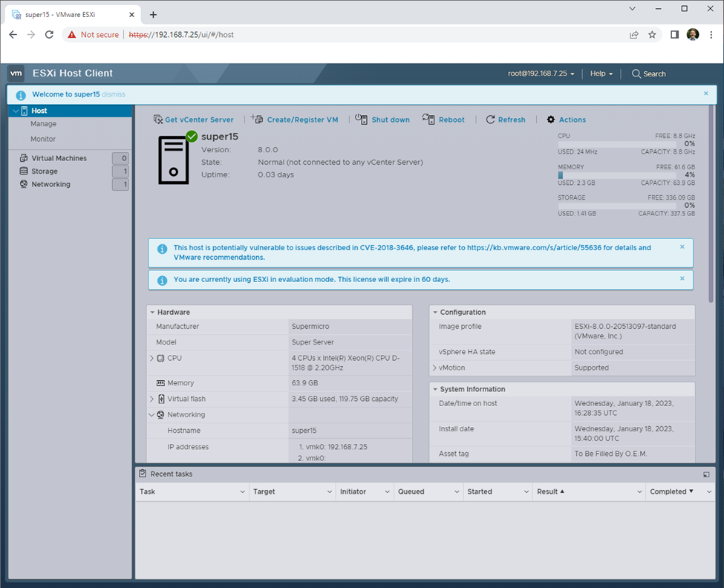
Task: Click the Search magnifier icon
Action: point(636,73)
